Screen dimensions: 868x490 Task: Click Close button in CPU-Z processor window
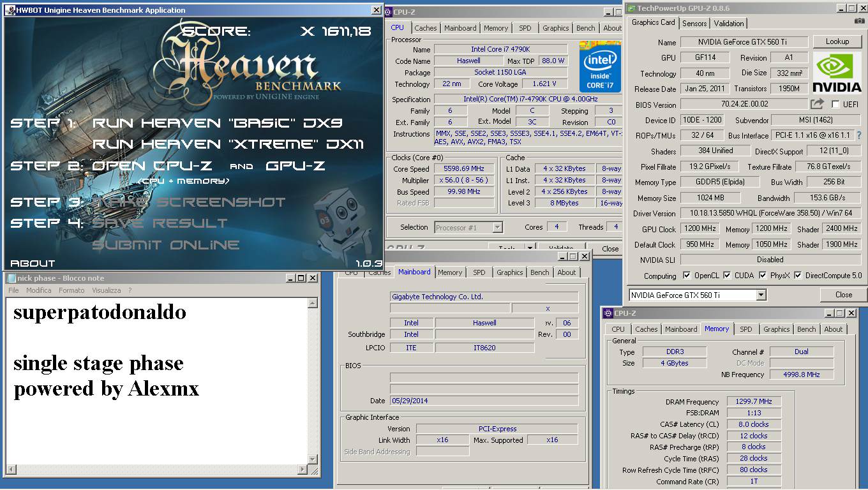point(610,249)
